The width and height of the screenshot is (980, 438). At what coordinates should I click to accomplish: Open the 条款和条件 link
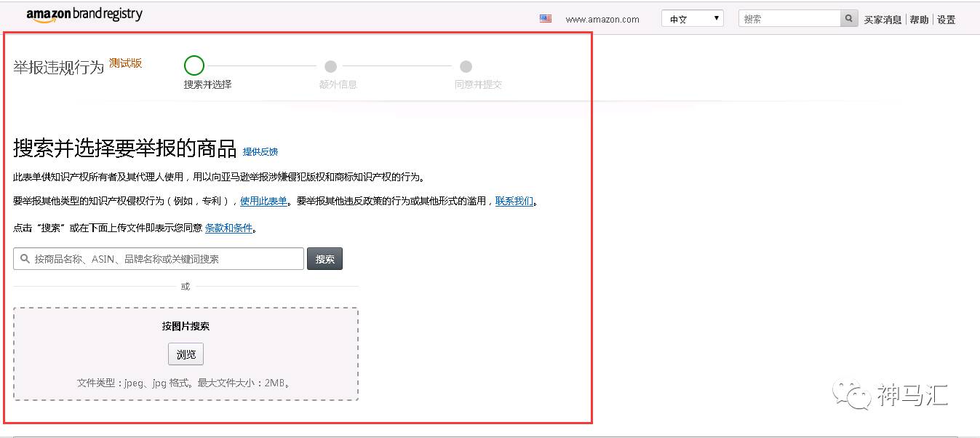click(228, 228)
